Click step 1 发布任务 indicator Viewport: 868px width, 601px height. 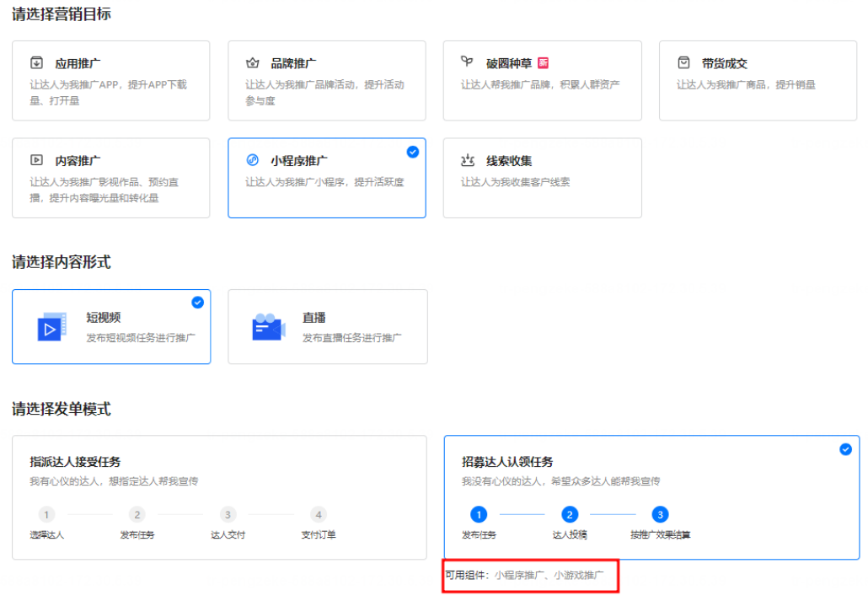pyautogui.click(x=478, y=514)
